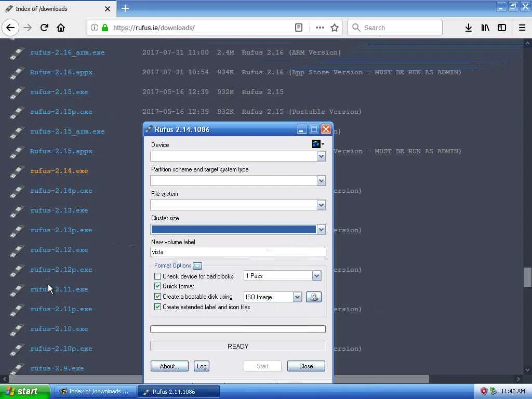The height and width of the screenshot is (399, 532).
Task: Open the Firefox hamburger menu
Action: pyautogui.click(x=522, y=28)
